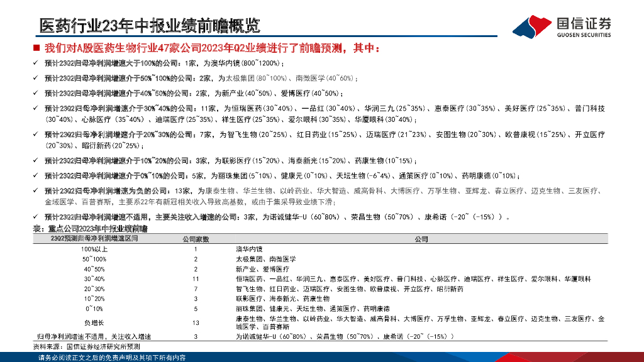Click the table caption 重点公司2023年中报业绩前瞻
Screen dimensions: 644x362
coord(91,229)
